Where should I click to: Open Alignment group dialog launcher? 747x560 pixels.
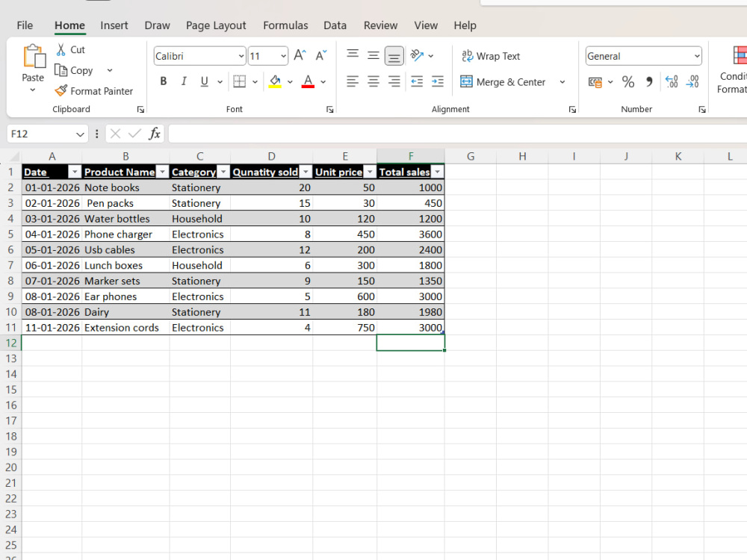coord(572,110)
